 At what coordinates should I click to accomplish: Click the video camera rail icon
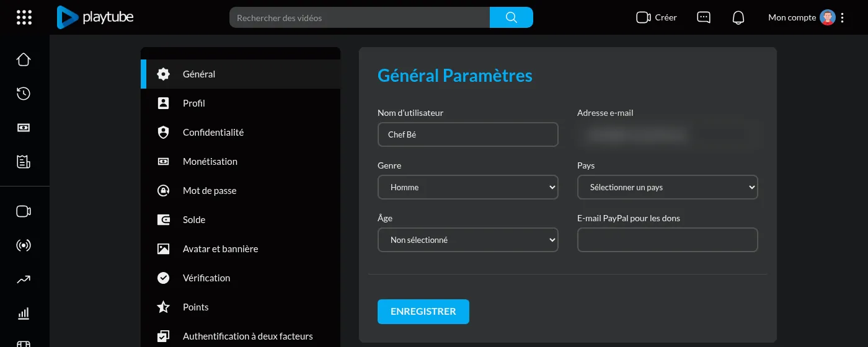(x=24, y=211)
